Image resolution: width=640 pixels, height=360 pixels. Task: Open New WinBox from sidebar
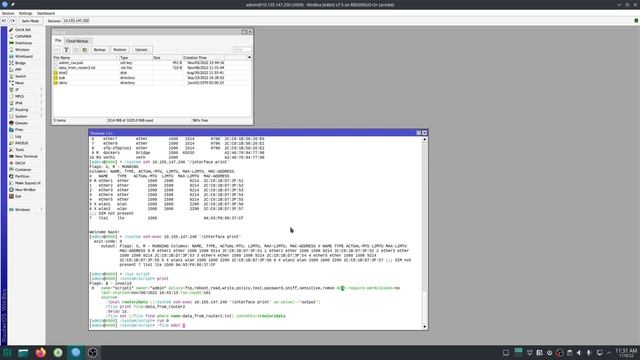point(25,190)
